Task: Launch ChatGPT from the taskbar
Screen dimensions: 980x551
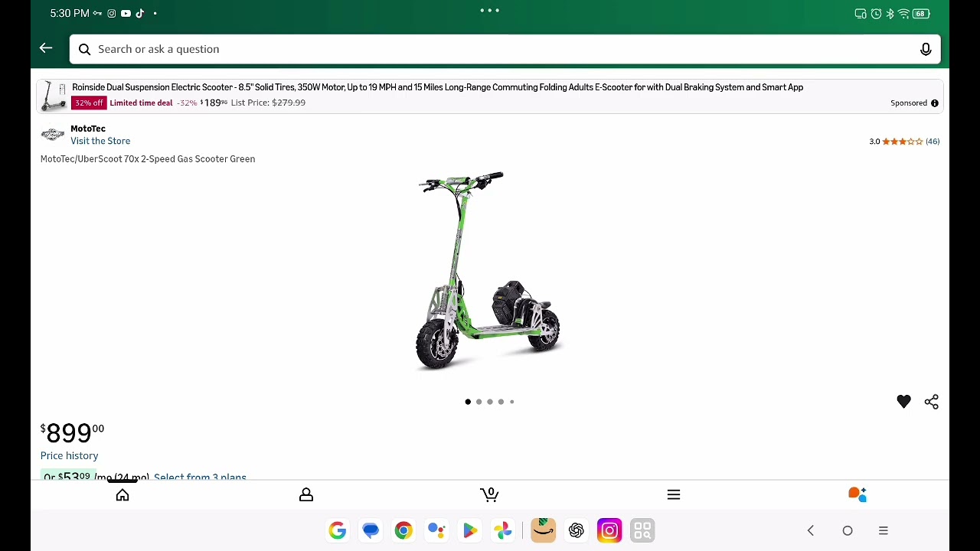Action: click(577, 530)
